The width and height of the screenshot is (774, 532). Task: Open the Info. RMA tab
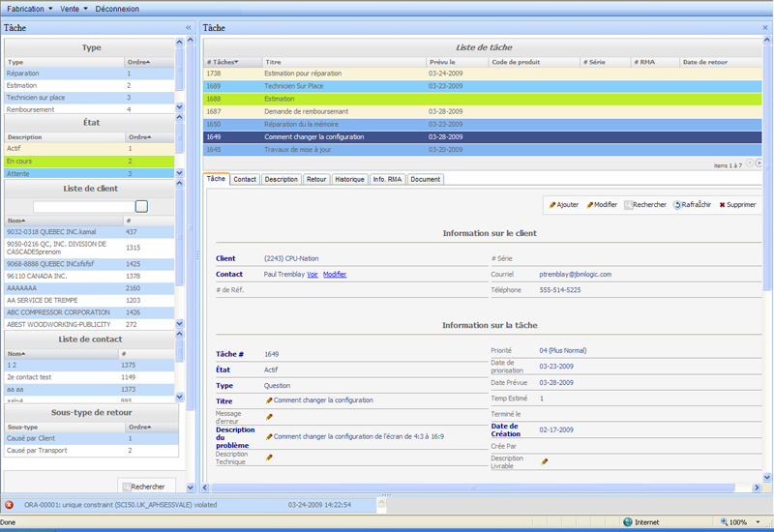(387, 179)
